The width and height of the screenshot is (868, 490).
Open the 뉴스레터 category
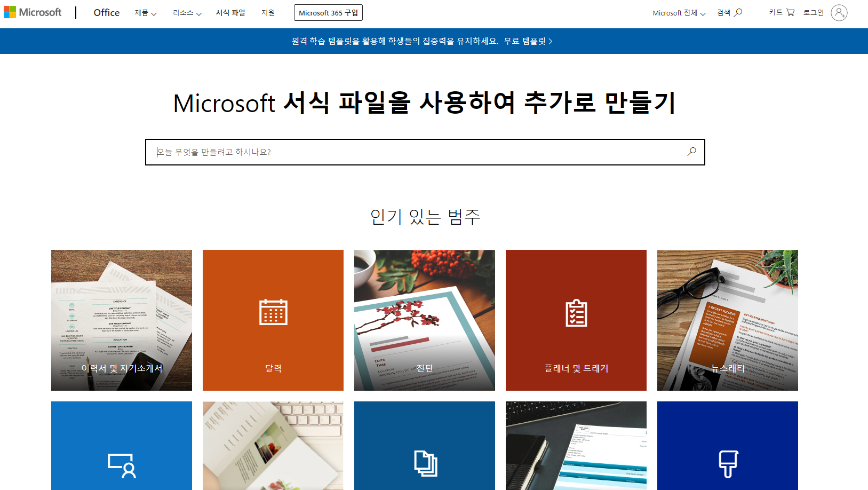[x=728, y=320]
